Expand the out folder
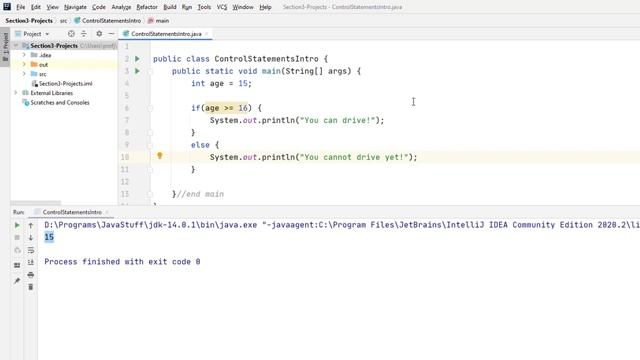This screenshot has height=360, width=640. click(24, 64)
